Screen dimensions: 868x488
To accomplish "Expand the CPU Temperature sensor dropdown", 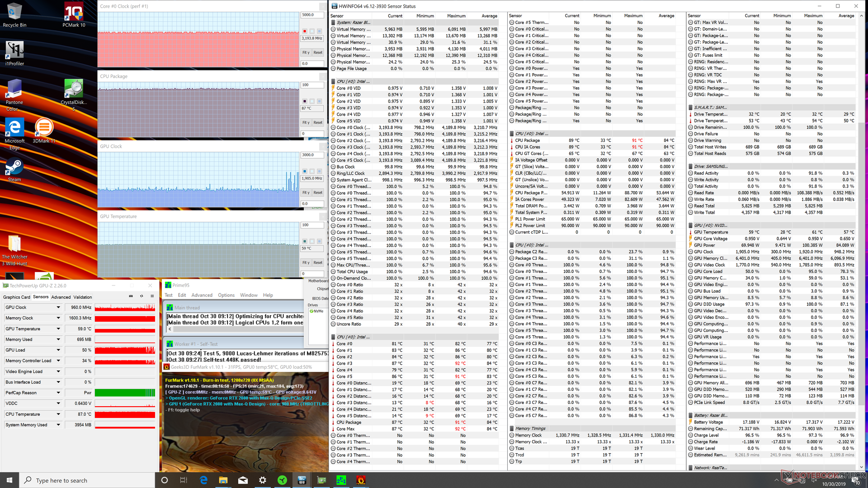I will (x=58, y=414).
